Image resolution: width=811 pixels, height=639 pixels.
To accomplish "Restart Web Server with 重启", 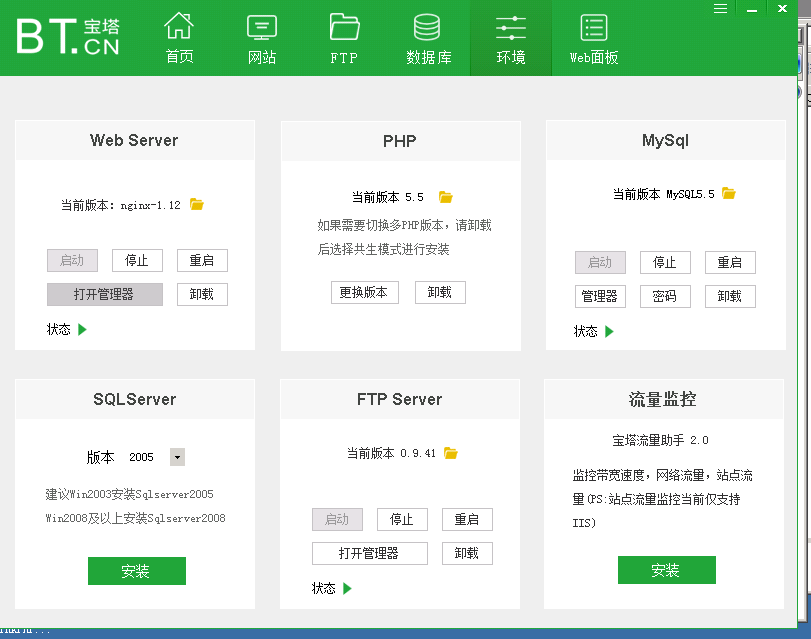I will tap(202, 260).
